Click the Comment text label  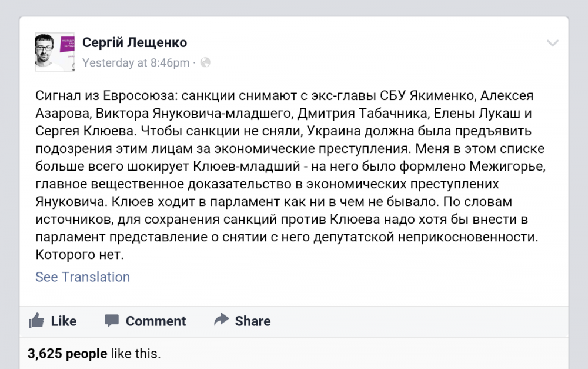coord(156,321)
